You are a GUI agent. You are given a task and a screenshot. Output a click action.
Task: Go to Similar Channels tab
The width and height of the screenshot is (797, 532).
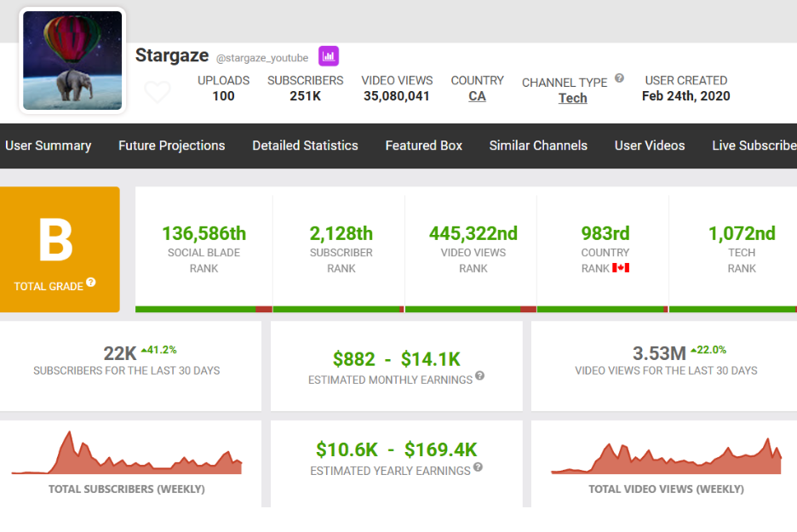pyautogui.click(x=538, y=146)
